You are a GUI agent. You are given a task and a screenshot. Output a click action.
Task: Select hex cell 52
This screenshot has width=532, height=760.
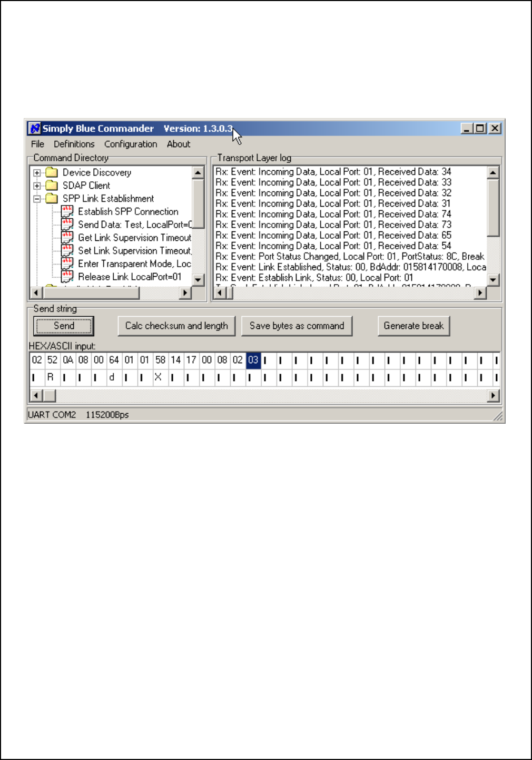coord(52,360)
